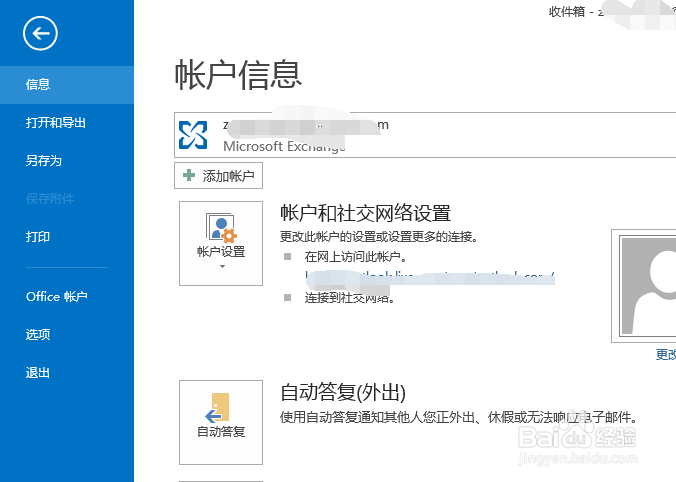Click the green plus icon

pyautogui.click(x=189, y=175)
